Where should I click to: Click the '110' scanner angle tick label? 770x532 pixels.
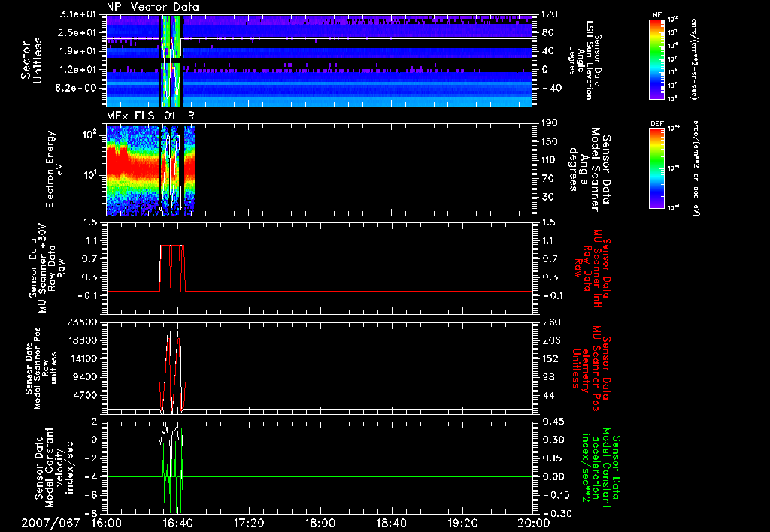[550, 160]
